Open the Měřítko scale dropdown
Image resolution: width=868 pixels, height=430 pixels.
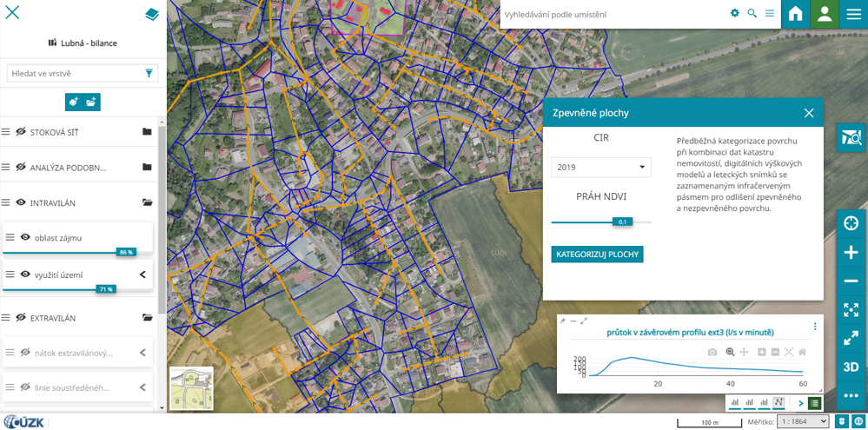(x=803, y=421)
